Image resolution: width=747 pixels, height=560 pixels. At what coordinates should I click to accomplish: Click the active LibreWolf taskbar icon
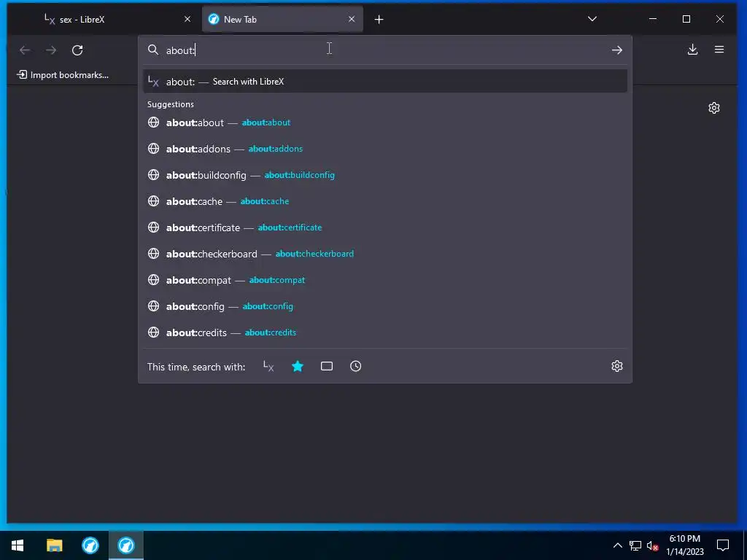[125, 545]
